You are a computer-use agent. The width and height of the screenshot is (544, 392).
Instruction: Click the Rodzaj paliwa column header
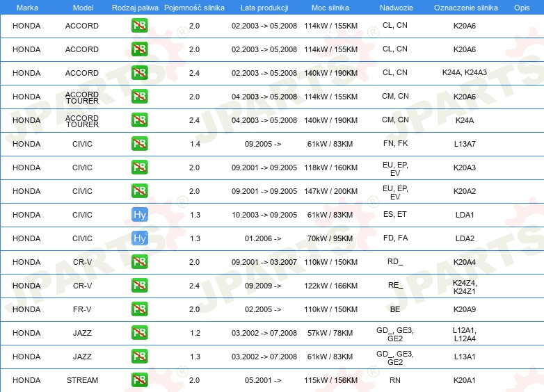[135, 8]
